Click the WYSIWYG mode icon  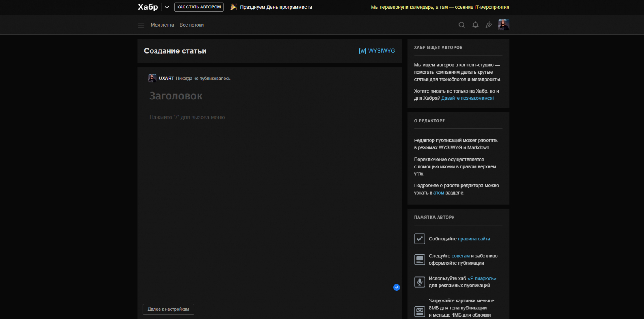363,51
